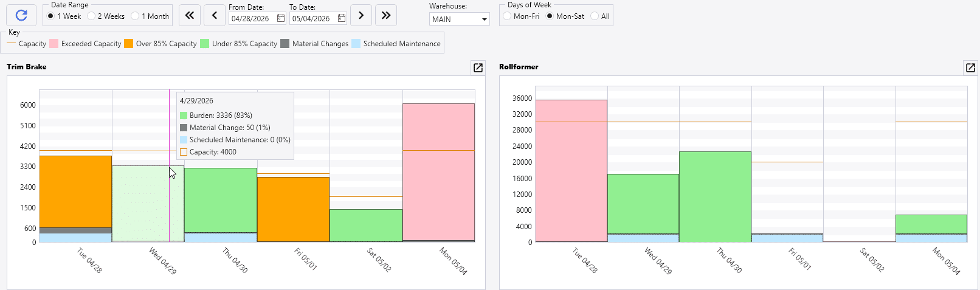This screenshot has height=290, width=980.
Task: Expand the Warehouse MAIN dropdown
Action: pos(484,19)
